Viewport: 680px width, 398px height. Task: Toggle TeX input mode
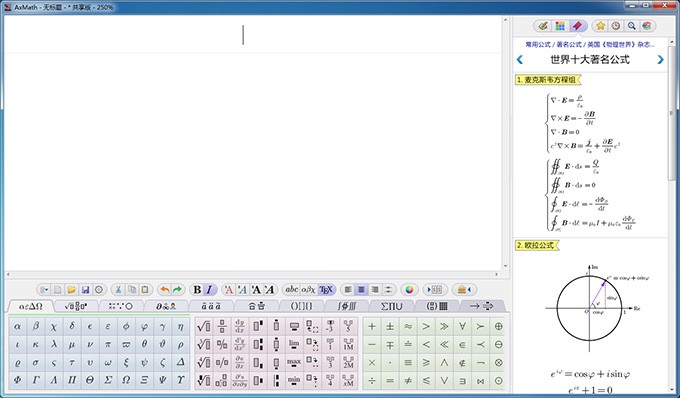pos(326,289)
